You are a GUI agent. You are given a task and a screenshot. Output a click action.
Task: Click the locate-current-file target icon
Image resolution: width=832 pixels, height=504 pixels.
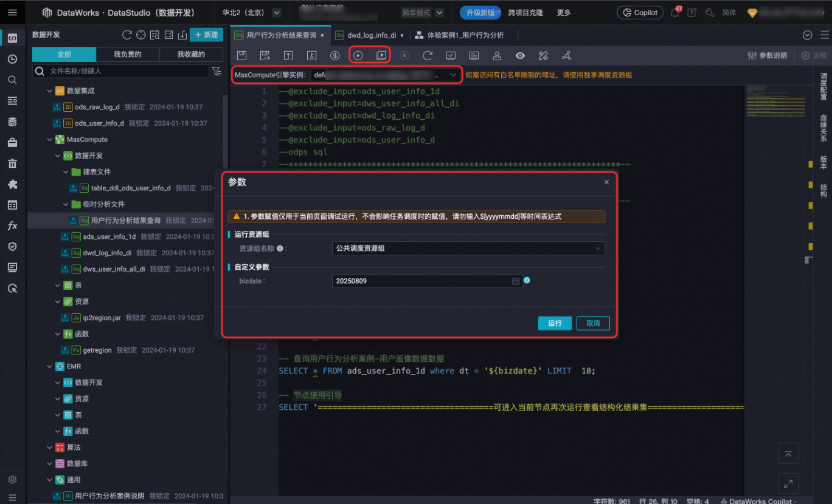(140, 35)
